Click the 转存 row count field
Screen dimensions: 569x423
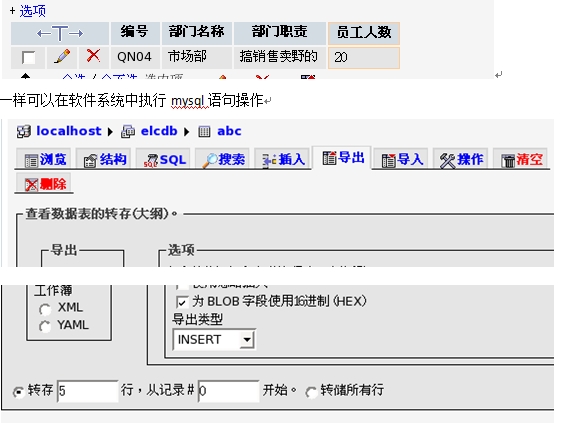tap(88, 391)
